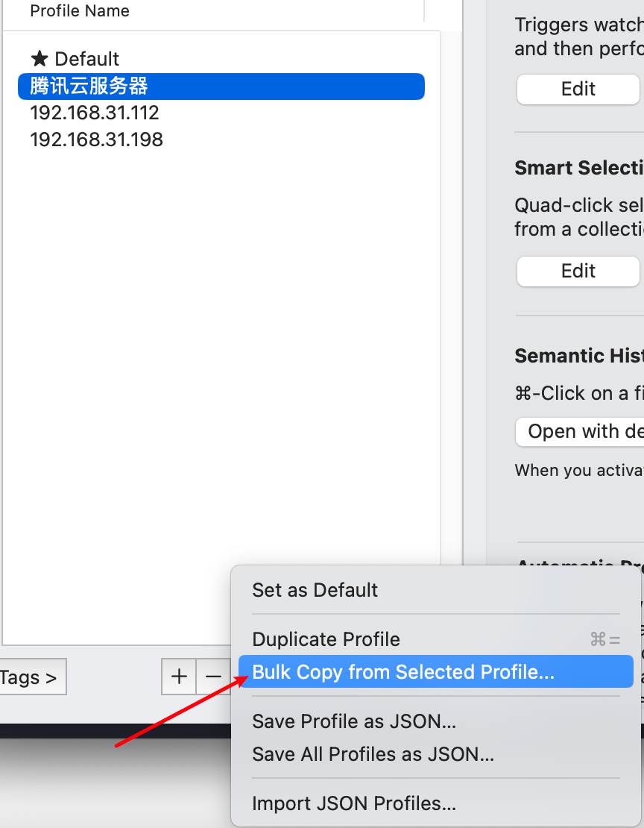Select the 192.168.31.112 profile
644x828 pixels.
[95, 113]
